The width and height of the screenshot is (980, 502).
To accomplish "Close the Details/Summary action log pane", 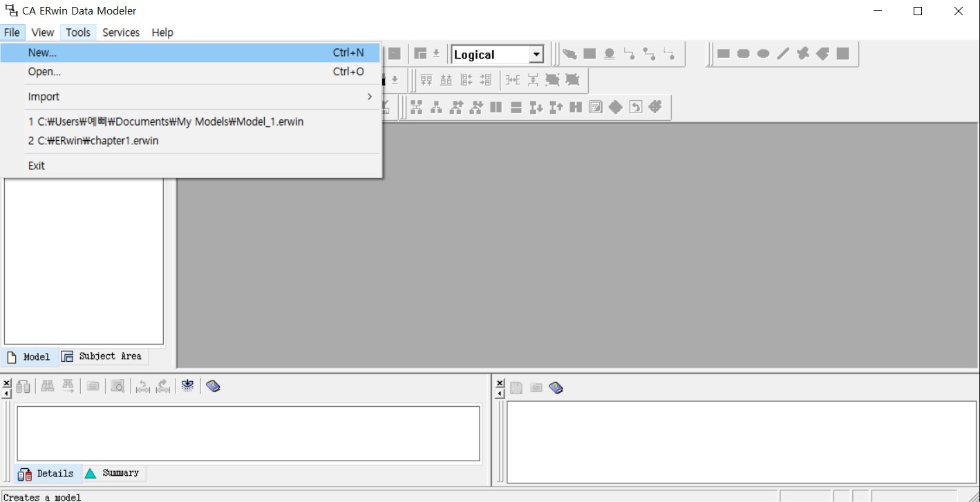I will point(7,383).
